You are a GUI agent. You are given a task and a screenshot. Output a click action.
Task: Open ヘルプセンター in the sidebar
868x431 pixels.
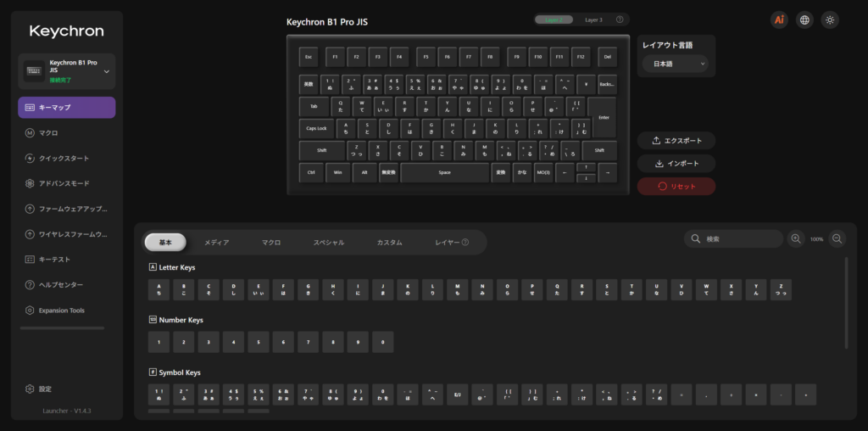[x=66, y=285]
